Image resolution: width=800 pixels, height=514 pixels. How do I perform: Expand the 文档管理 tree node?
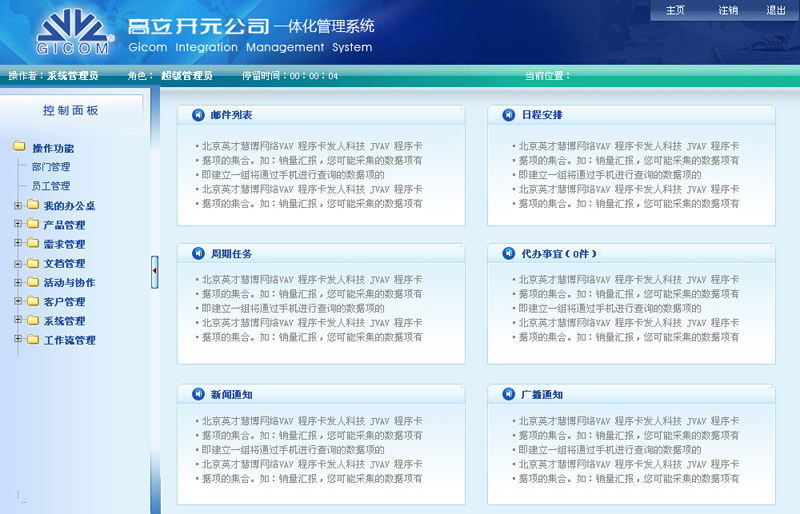18,264
